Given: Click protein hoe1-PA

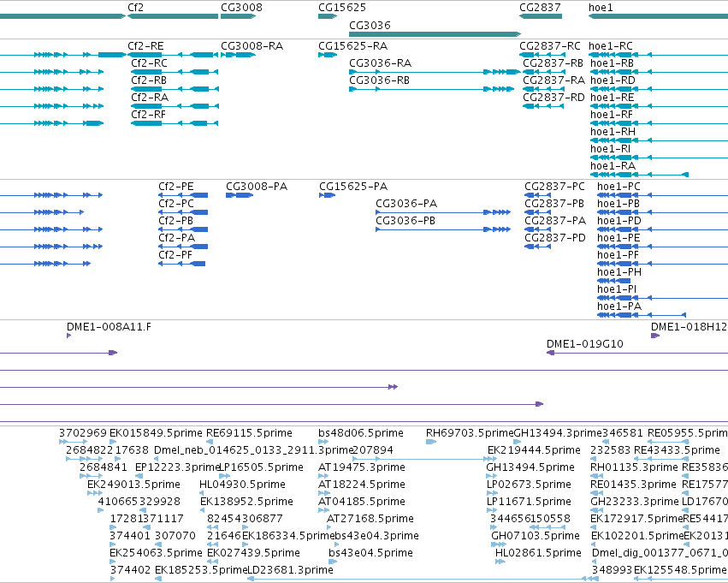Looking at the screenshot, I should coord(619,306).
